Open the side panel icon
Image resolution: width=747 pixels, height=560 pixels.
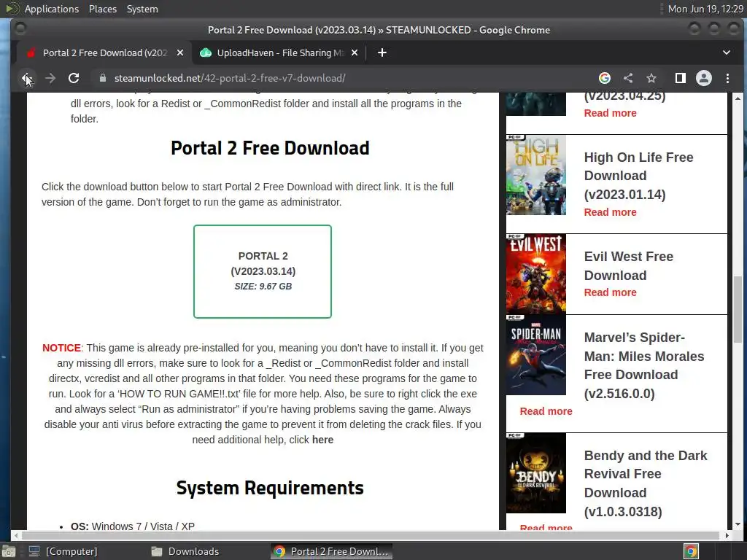click(x=681, y=78)
